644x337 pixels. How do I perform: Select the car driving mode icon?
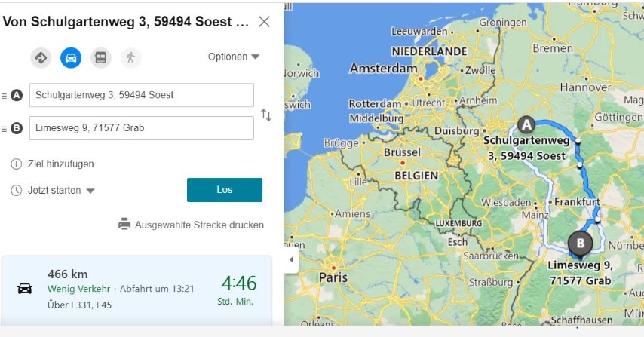click(x=71, y=57)
